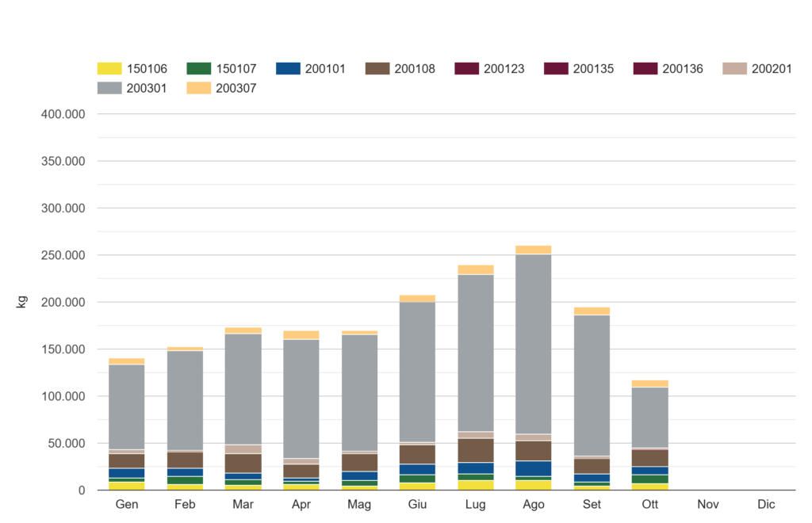Select the 200101 legend label
This screenshot has width=812, height=523.
[x=325, y=69]
